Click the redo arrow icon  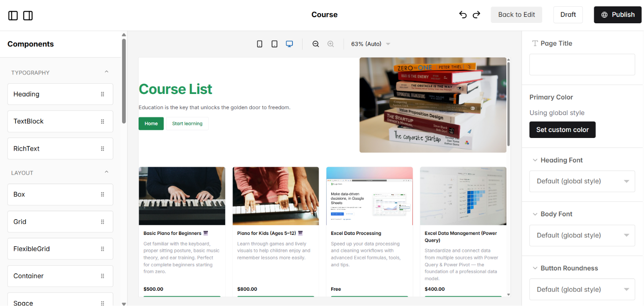(x=476, y=15)
